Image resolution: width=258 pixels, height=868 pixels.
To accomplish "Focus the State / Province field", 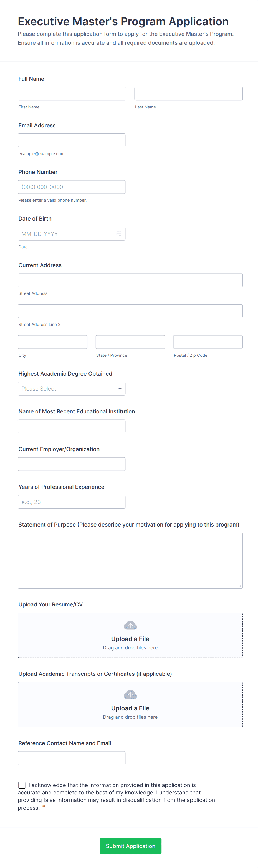I will pyautogui.click(x=130, y=342).
